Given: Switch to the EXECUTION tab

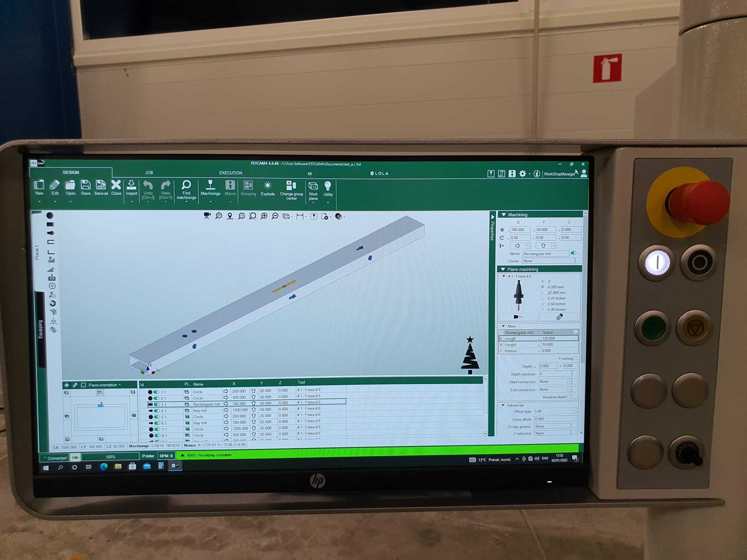Looking at the screenshot, I should [x=230, y=173].
